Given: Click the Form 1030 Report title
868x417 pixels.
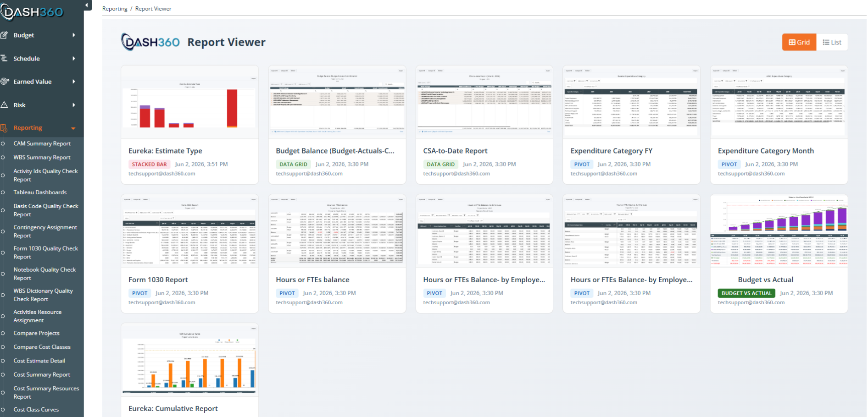Looking at the screenshot, I should 158,280.
